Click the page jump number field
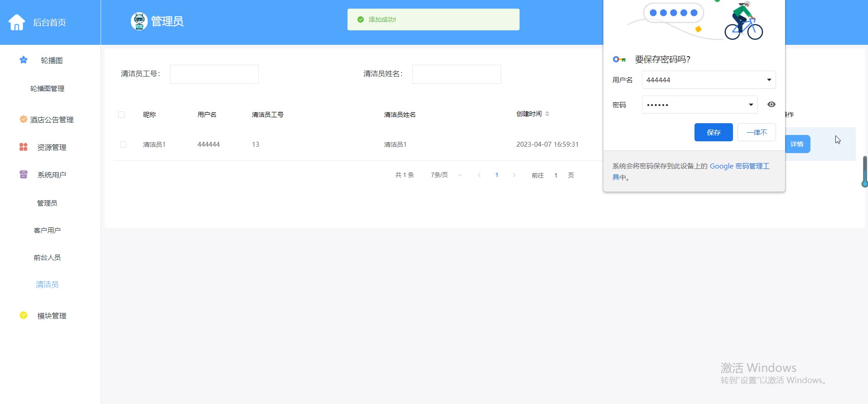Image resolution: width=868 pixels, height=404 pixels. pos(556,175)
